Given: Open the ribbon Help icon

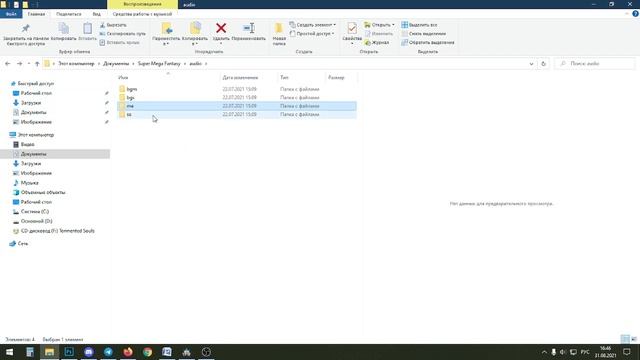Looking at the screenshot, I should pos(635,14).
